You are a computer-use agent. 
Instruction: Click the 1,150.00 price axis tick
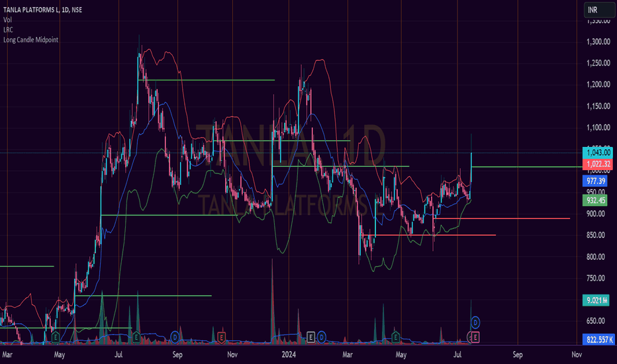click(x=598, y=106)
